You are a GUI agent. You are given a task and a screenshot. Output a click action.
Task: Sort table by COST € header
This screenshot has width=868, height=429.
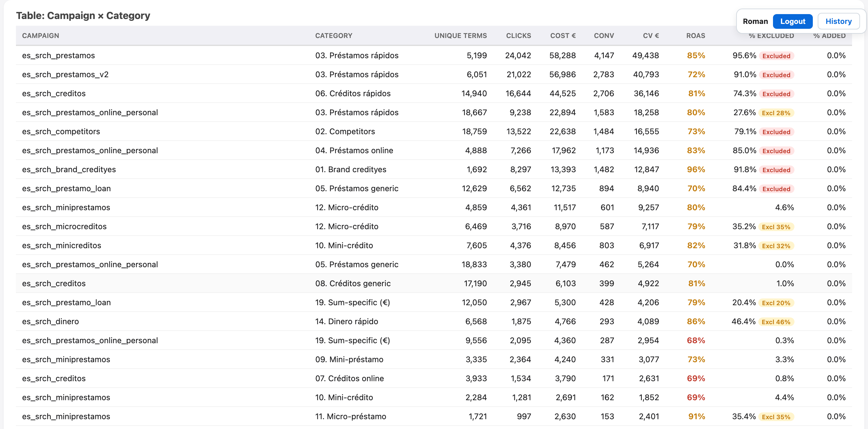click(x=563, y=35)
